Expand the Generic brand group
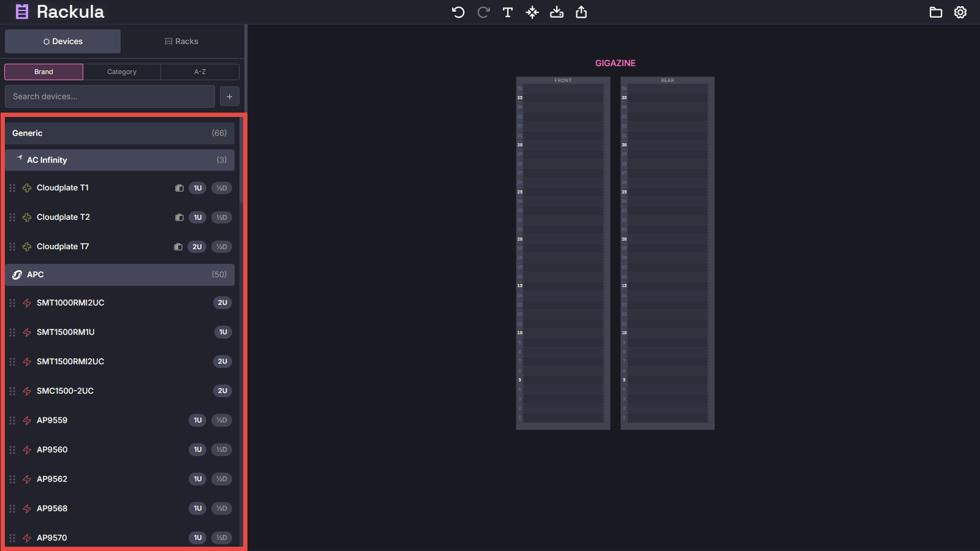This screenshot has height=551, width=980. click(119, 133)
